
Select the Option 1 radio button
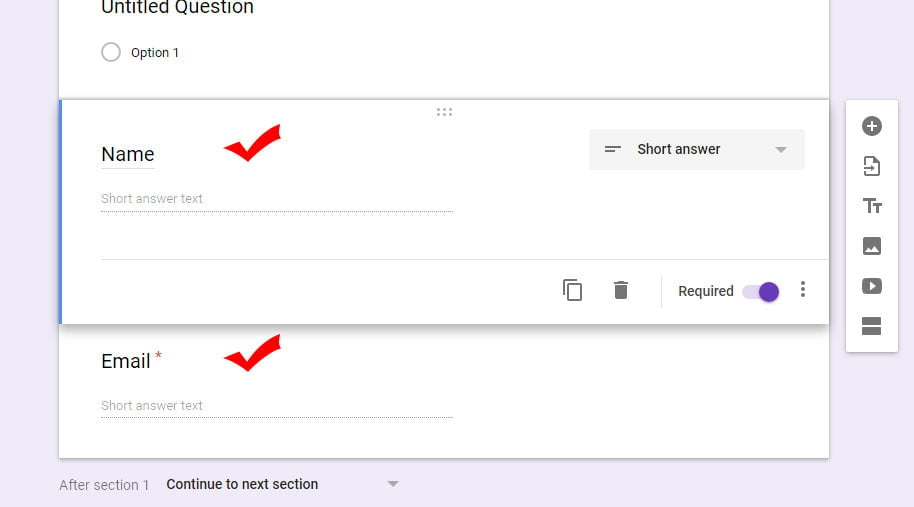[x=111, y=52]
